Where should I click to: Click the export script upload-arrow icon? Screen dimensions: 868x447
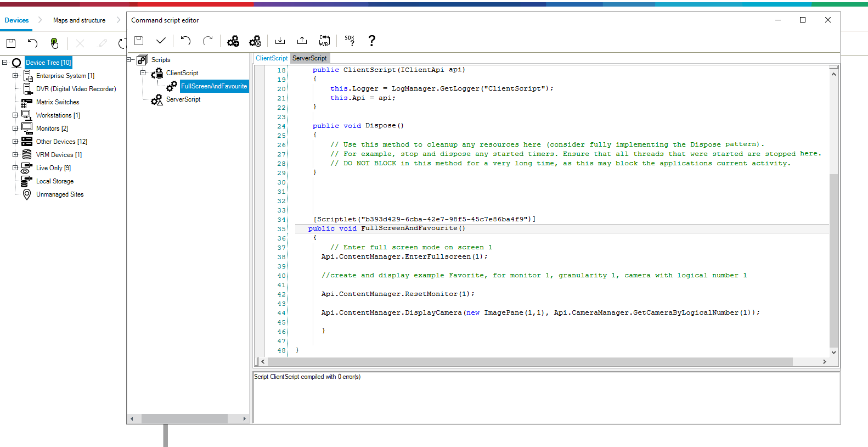(x=302, y=41)
